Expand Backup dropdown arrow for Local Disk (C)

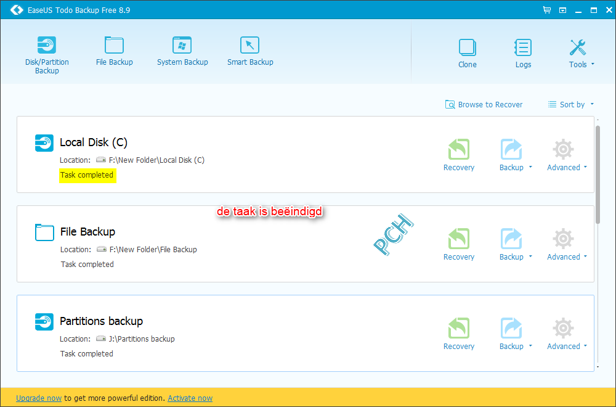tap(530, 167)
